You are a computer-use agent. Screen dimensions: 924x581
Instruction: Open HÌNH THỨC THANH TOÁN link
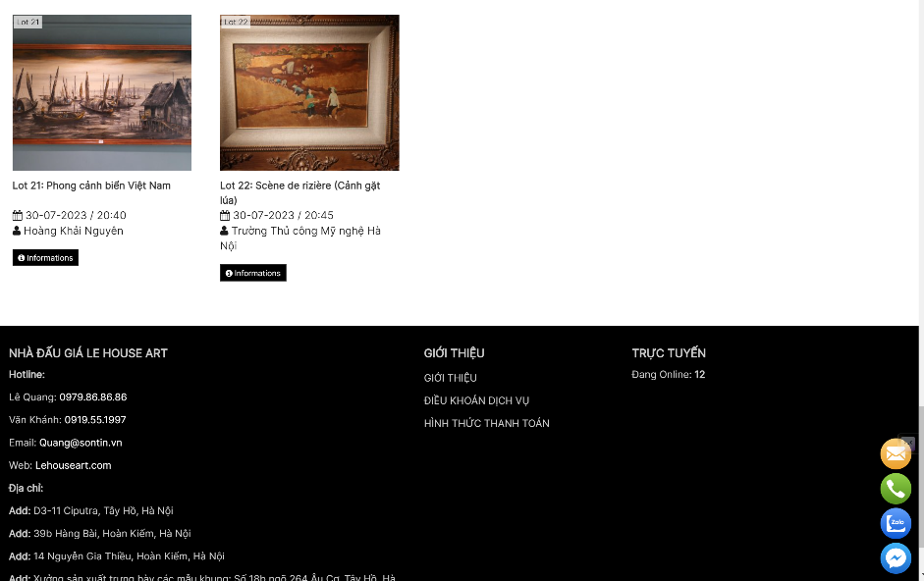coord(486,423)
